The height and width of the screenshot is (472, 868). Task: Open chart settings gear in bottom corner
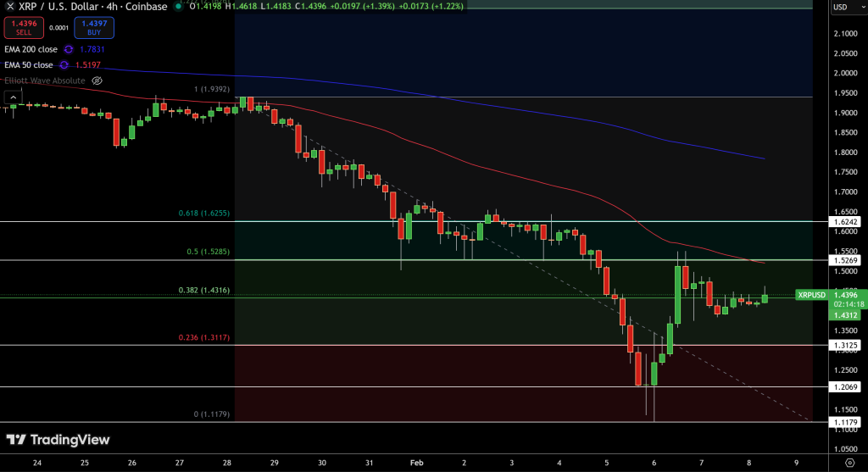(850, 463)
